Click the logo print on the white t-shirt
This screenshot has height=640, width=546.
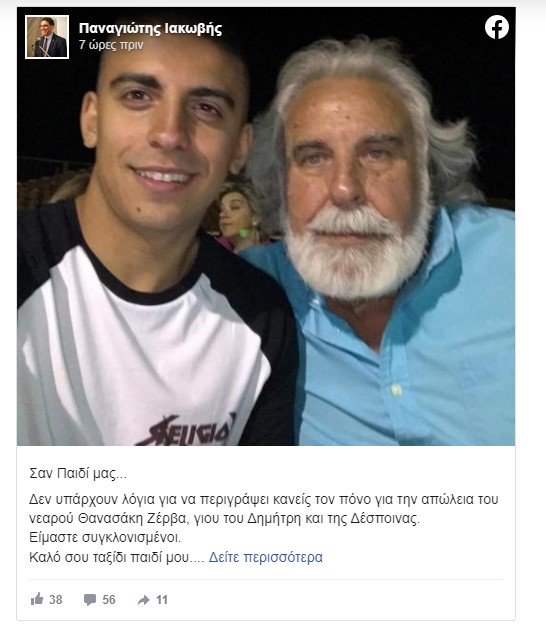click(188, 431)
